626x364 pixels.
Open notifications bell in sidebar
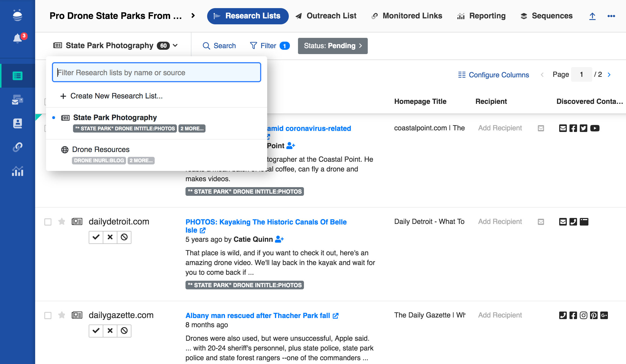[x=18, y=38]
